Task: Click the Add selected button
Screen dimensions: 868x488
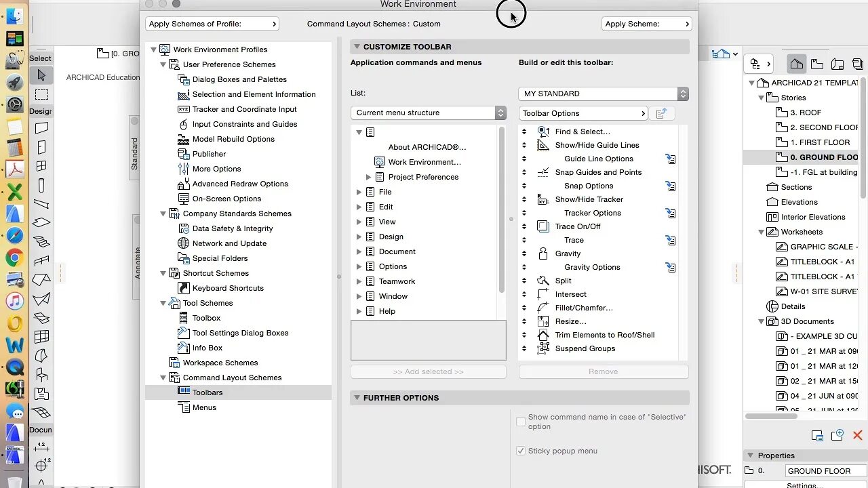Action: click(429, 371)
